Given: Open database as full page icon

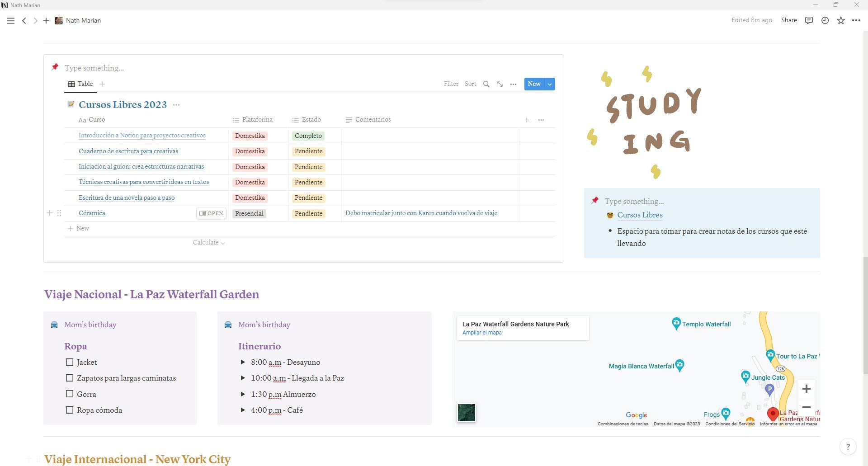Looking at the screenshot, I should [x=500, y=84].
